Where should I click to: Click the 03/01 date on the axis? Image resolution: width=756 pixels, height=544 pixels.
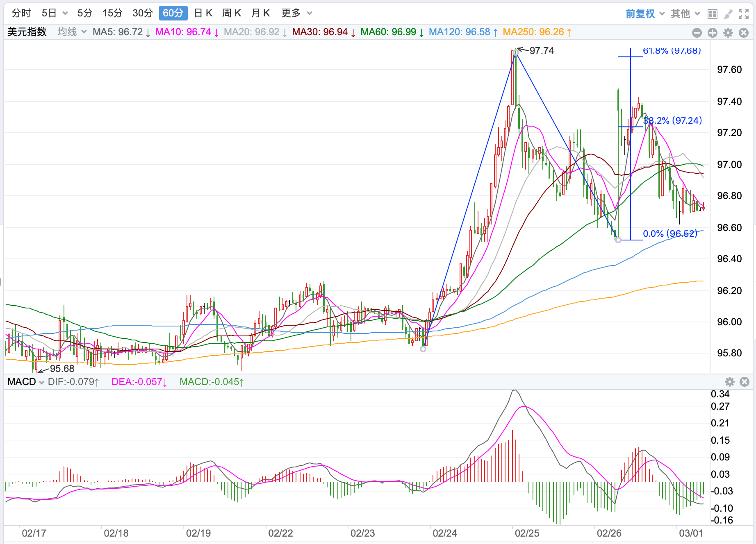tap(691, 533)
